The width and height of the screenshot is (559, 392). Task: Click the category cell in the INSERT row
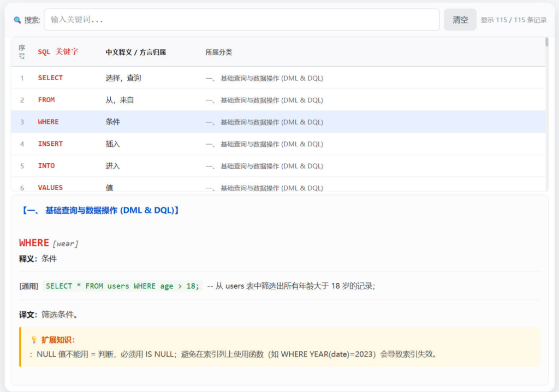tap(264, 144)
